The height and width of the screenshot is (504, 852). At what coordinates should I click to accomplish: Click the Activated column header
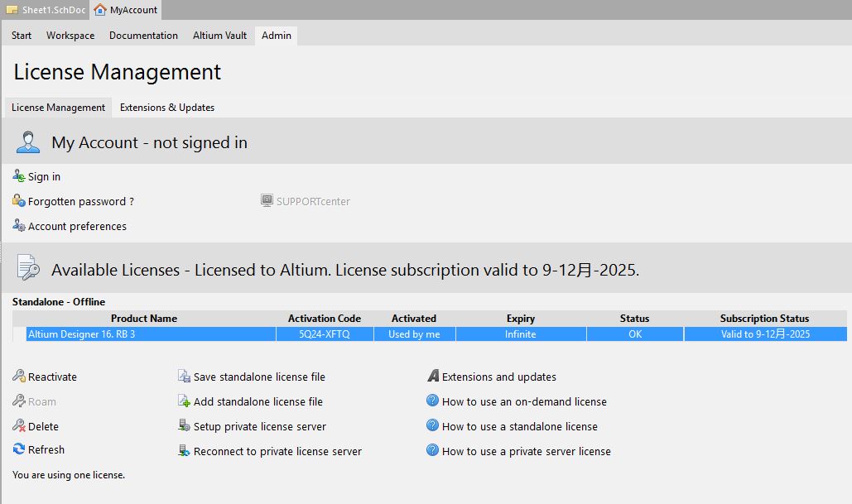pos(414,319)
